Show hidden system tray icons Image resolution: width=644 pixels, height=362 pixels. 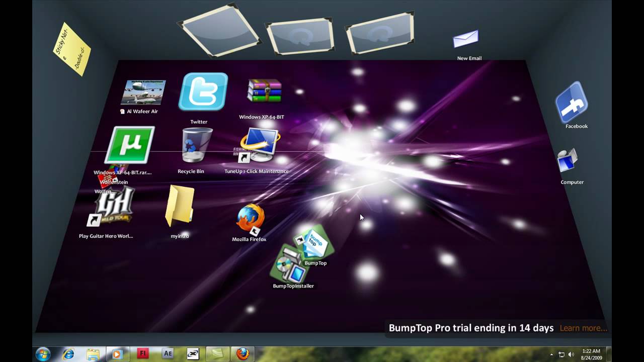(551, 354)
